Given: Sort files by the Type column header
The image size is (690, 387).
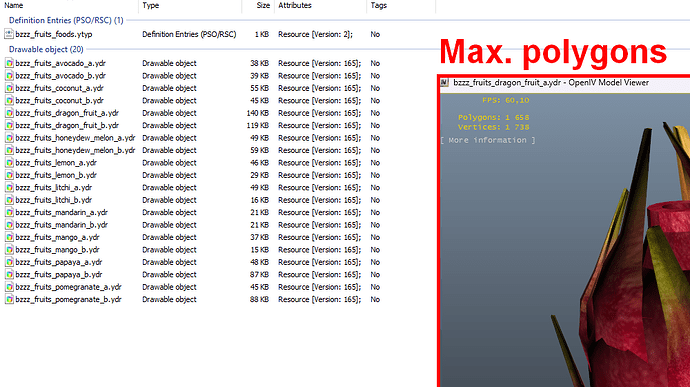Looking at the screenshot, I should click(150, 5).
